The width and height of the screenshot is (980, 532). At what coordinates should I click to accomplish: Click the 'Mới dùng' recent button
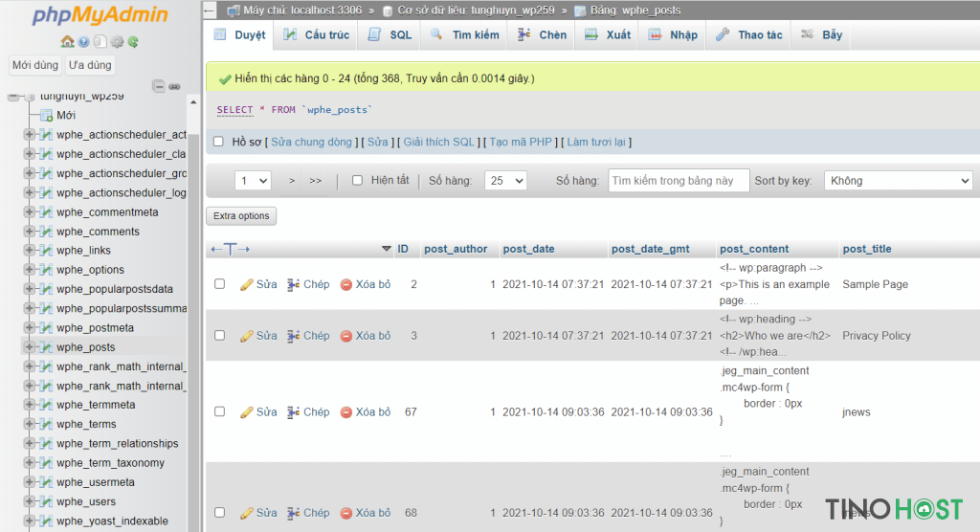click(x=35, y=65)
